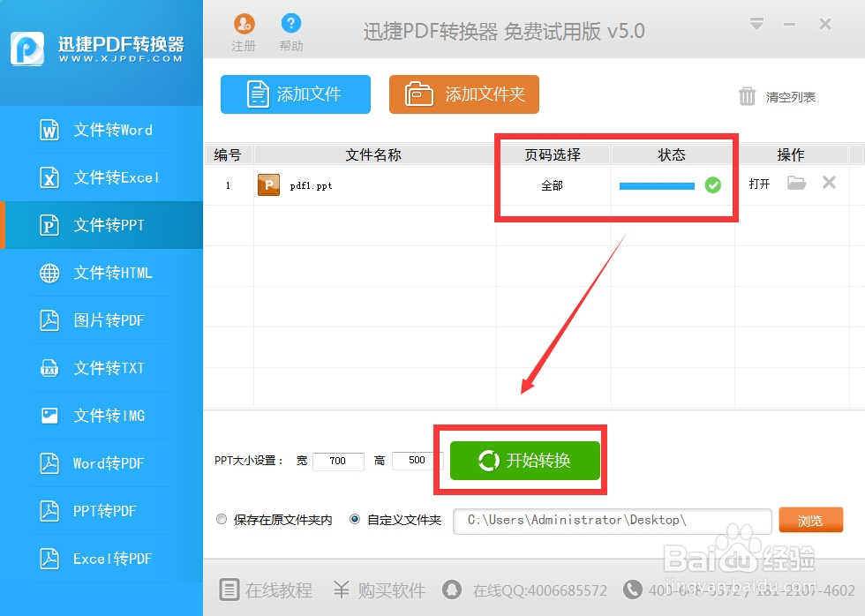
Task: Select 图片转PDF in the sidebar
Action: pyautogui.click(x=49, y=319)
